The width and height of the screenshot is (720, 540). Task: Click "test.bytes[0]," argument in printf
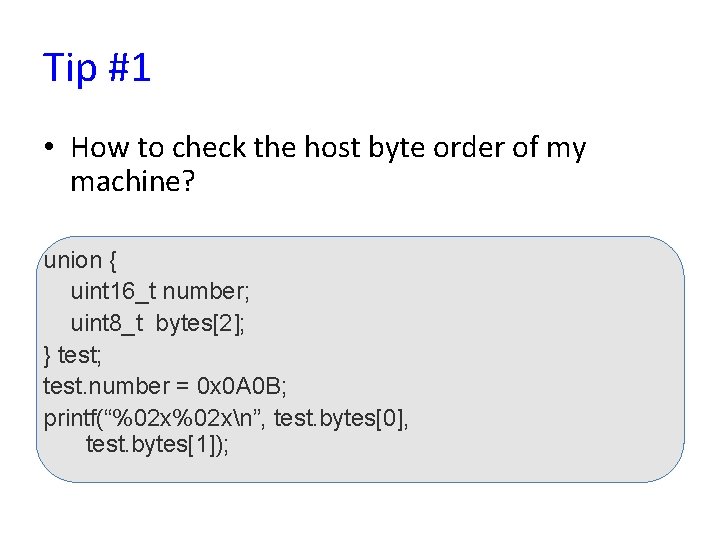(x=340, y=416)
